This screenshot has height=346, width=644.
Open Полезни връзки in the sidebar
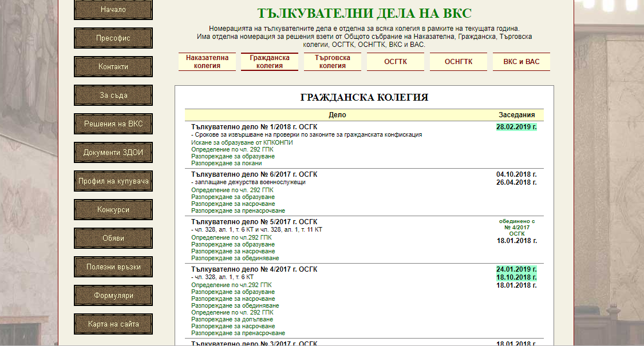pyautogui.click(x=113, y=267)
